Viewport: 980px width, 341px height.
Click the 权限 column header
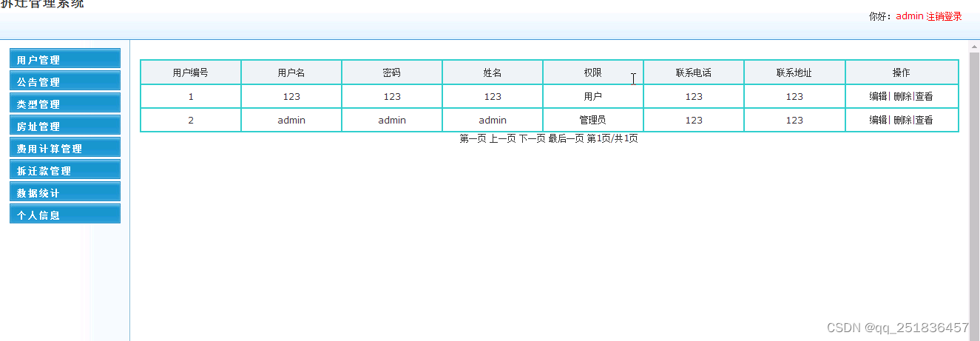point(593,72)
